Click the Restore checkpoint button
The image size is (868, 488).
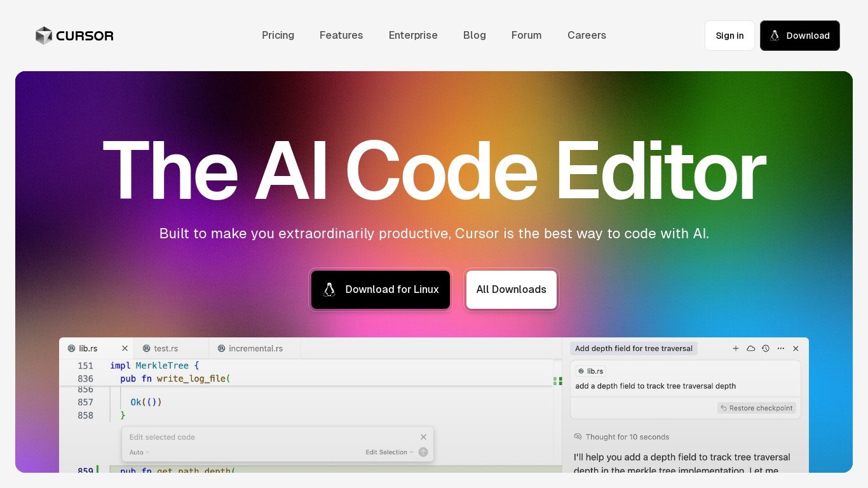coord(756,408)
